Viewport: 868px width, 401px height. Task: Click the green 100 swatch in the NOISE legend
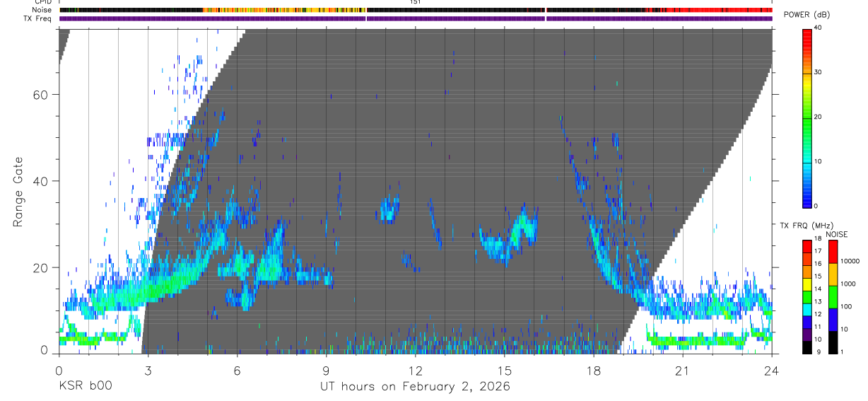833,297
